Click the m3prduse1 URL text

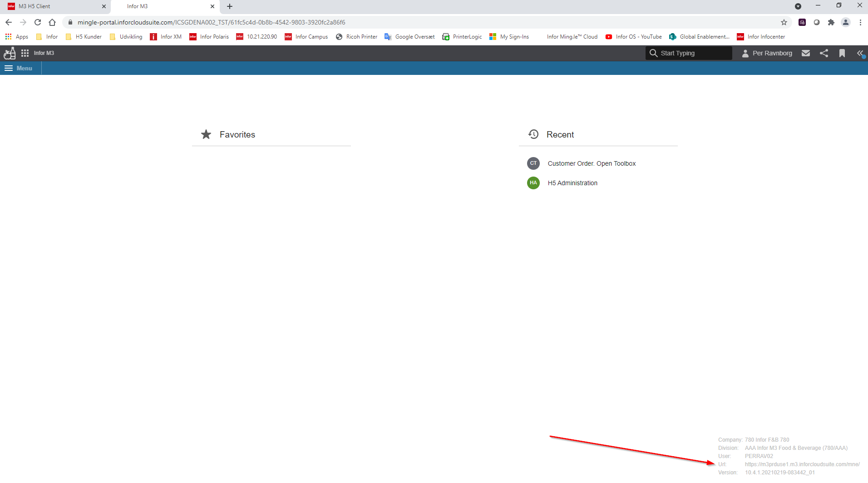(802, 464)
